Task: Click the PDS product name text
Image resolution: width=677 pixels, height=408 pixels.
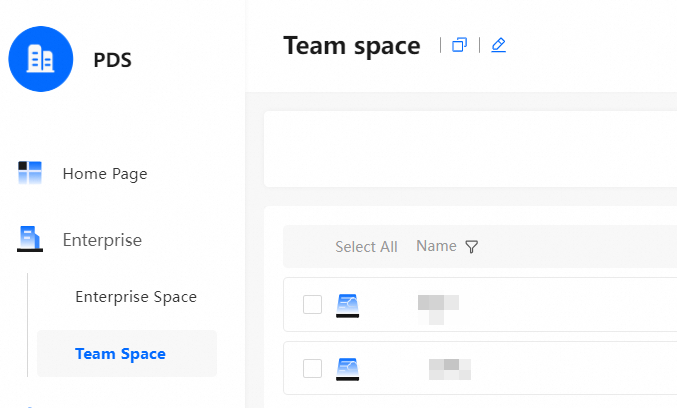Action: pyautogui.click(x=113, y=60)
